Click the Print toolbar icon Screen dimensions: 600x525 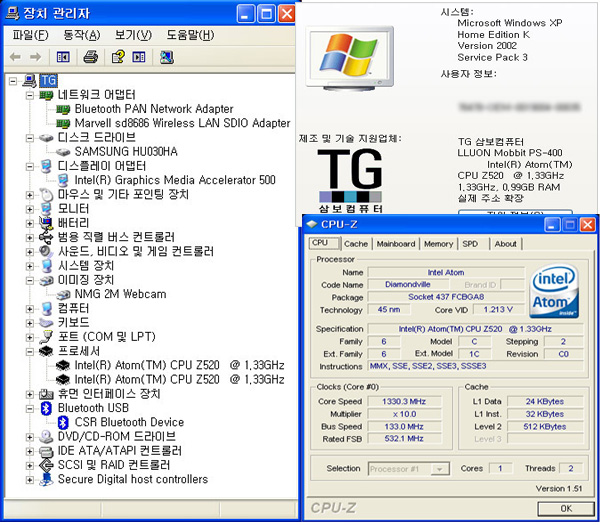pyautogui.click(x=91, y=57)
